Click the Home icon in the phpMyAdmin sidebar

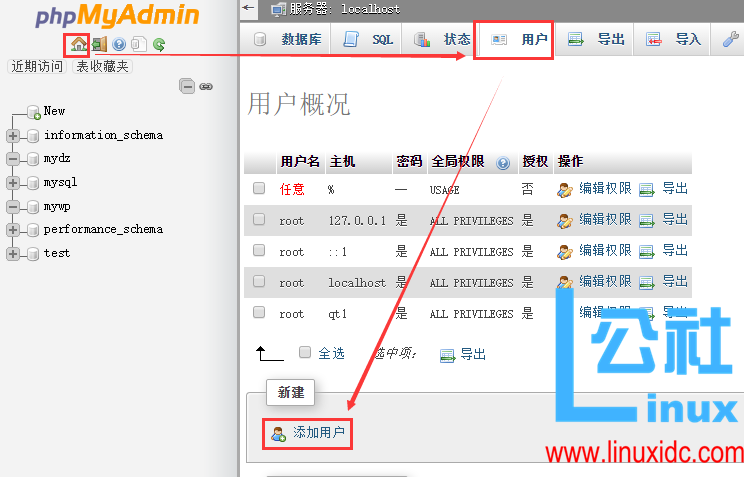click(80, 44)
